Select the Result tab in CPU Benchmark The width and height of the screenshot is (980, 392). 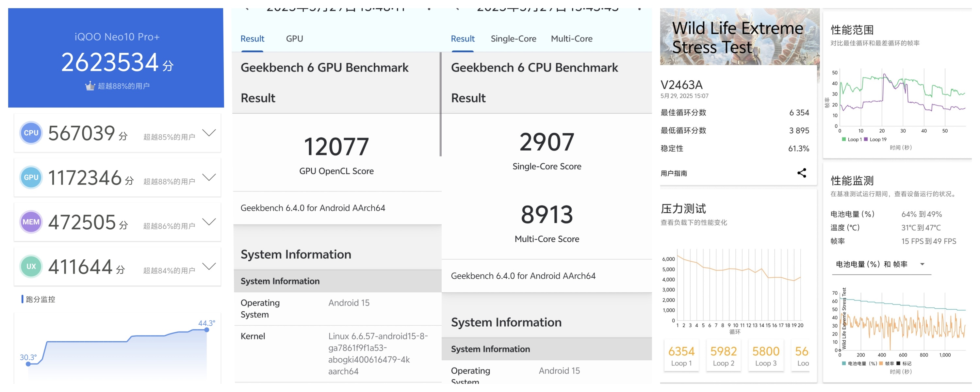463,39
